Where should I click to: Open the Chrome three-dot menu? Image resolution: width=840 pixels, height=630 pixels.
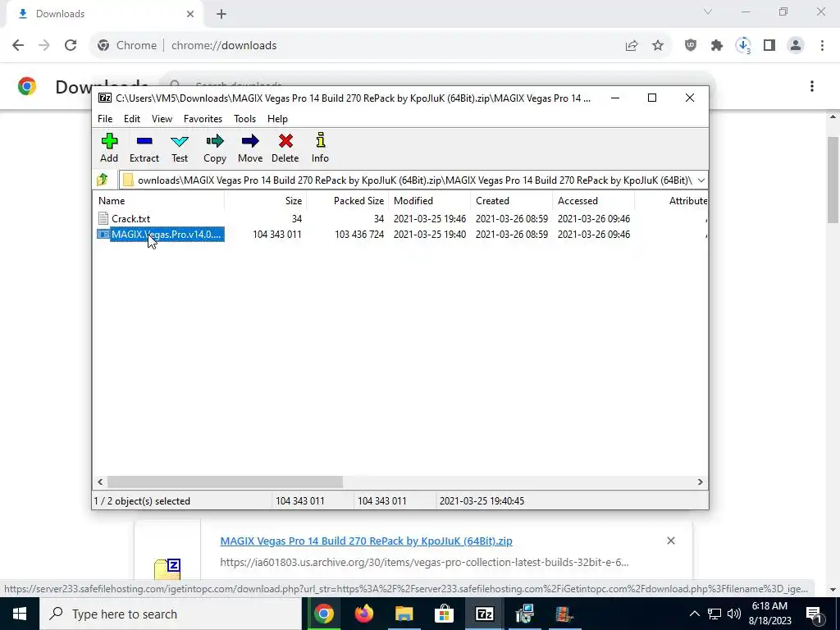point(822,46)
